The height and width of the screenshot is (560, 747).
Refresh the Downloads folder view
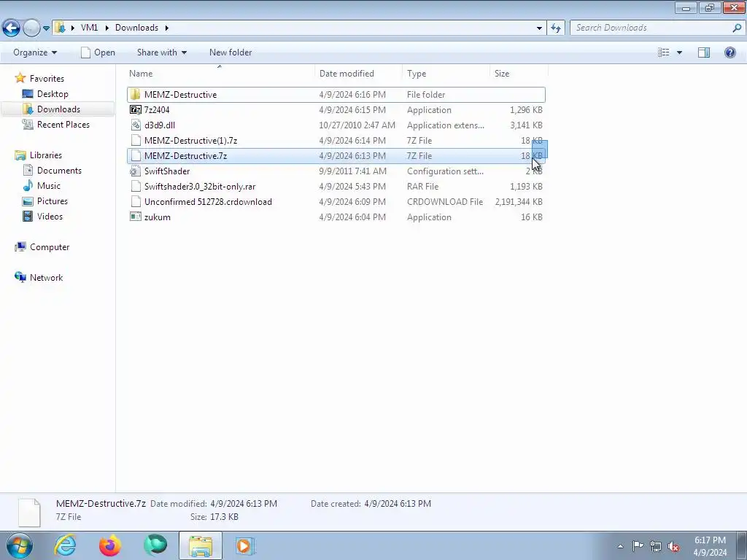pos(555,28)
